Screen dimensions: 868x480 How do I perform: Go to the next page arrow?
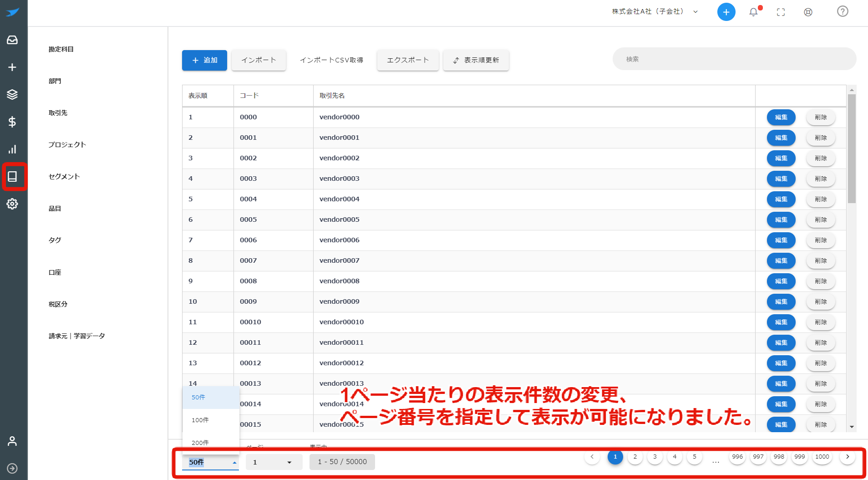(847, 457)
